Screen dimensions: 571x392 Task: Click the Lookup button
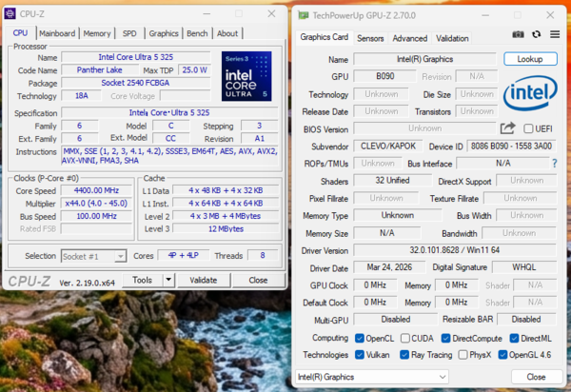[530, 59]
